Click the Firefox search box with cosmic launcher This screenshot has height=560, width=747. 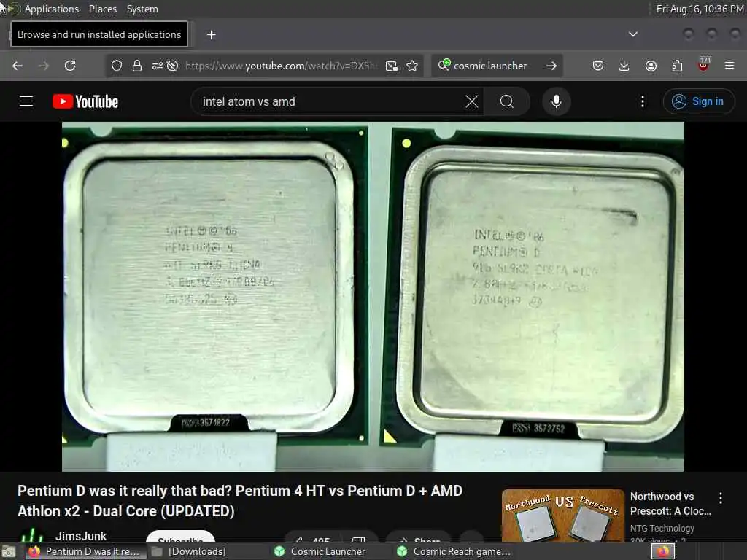click(x=491, y=66)
